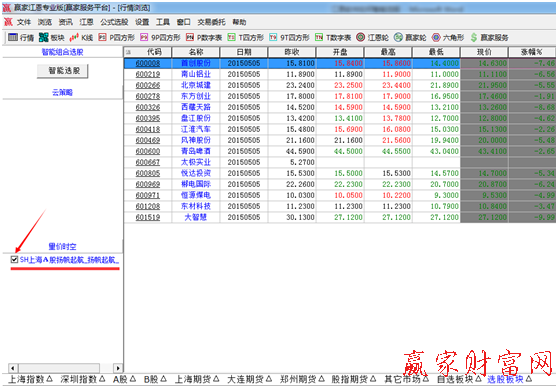
Task: Open the 六角形 hexagon tool icon
Action: tap(436, 37)
